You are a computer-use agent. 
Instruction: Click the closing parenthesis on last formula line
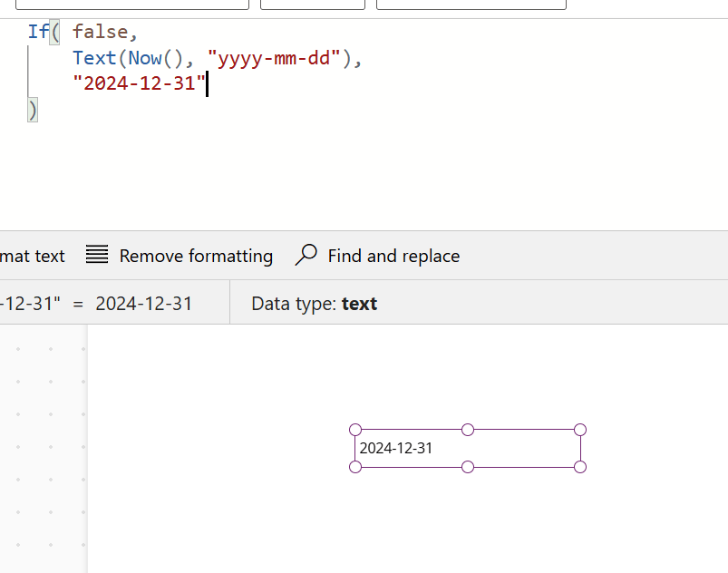33,110
